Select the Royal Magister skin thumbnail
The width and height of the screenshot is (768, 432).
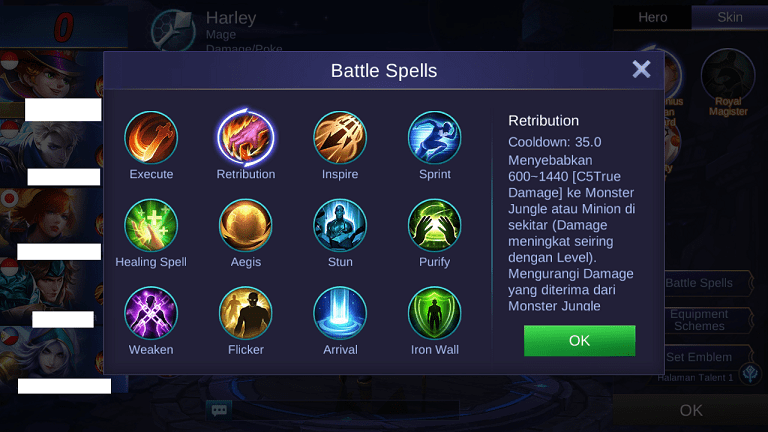click(728, 83)
